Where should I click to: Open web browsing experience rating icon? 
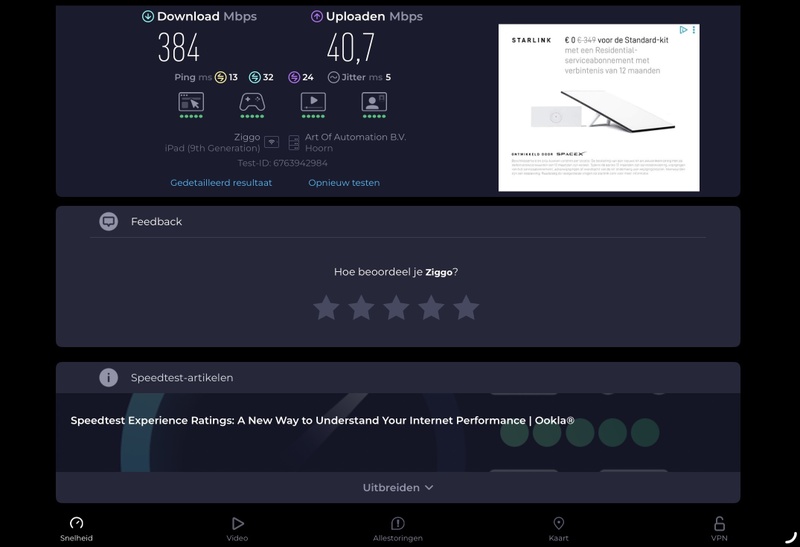tap(191, 102)
